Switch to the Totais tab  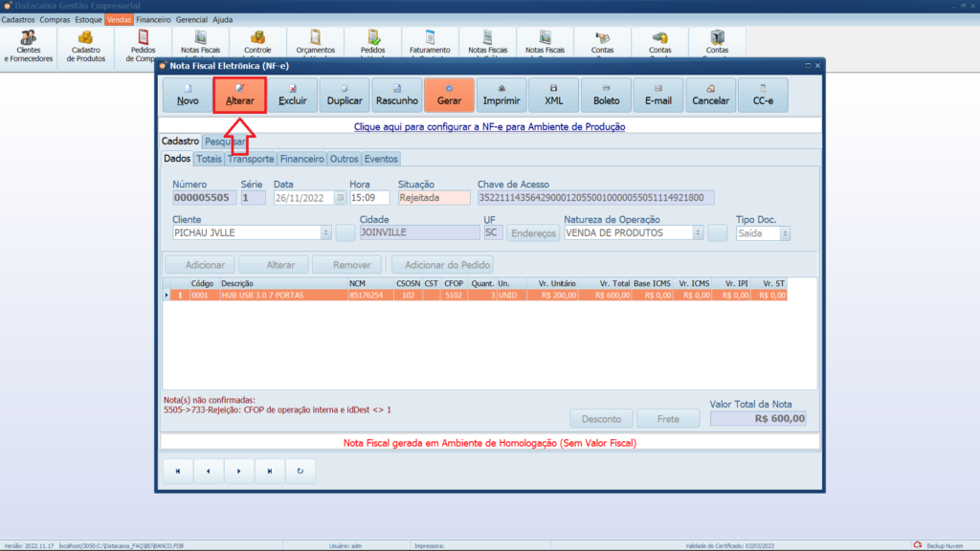pos(209,159)
